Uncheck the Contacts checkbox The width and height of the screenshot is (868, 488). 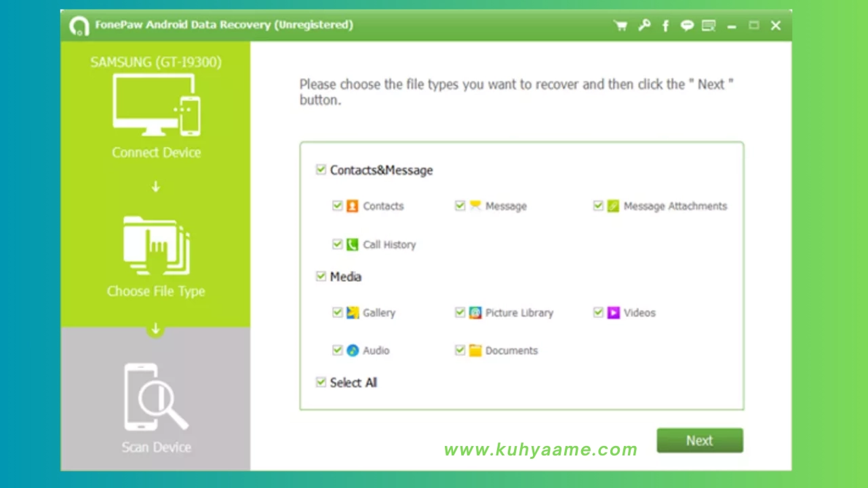click(337, 205)
